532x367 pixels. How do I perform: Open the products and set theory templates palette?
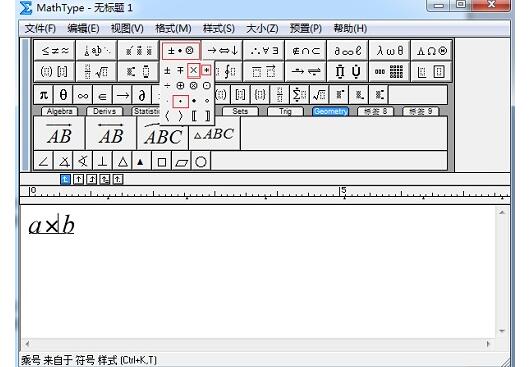point(347,72)
